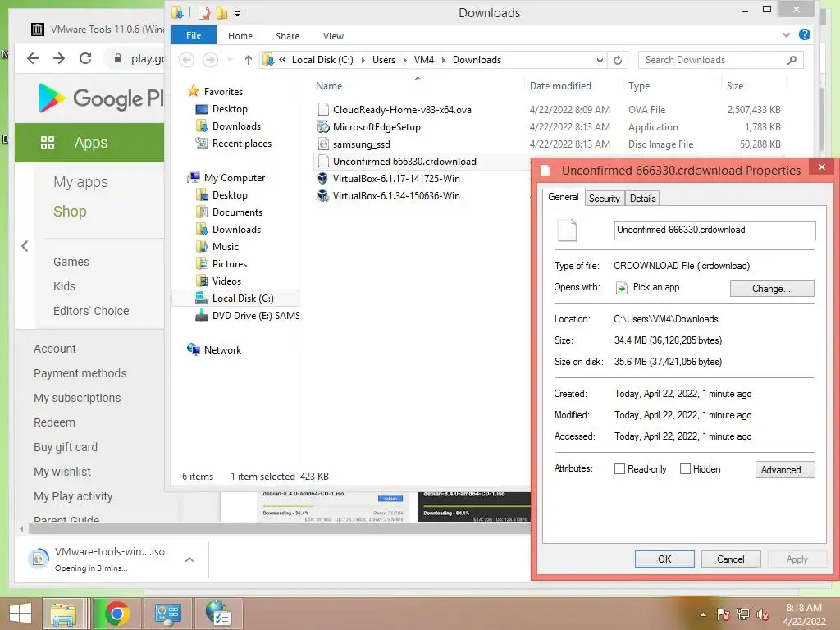Click the Chrome horizontal scrollbar
This screenshot has height=630, width=840.
click(279, 529)
